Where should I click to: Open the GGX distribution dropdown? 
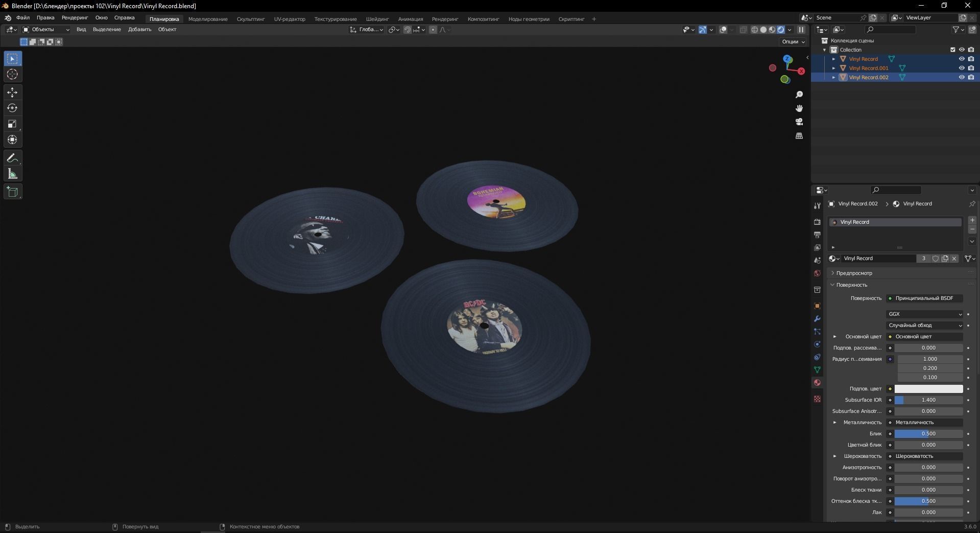pyautogui.click(x=924, y=314)
